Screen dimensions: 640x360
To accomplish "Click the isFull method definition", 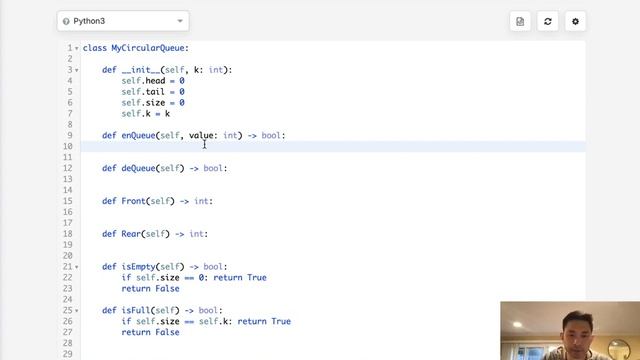I will pos(162,311).
